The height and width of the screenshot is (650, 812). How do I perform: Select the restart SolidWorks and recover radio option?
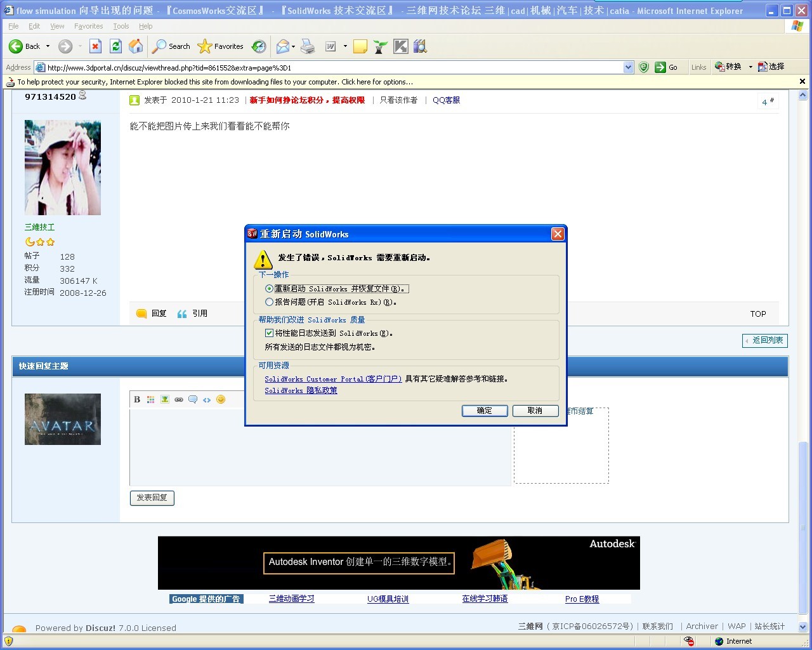269,289
